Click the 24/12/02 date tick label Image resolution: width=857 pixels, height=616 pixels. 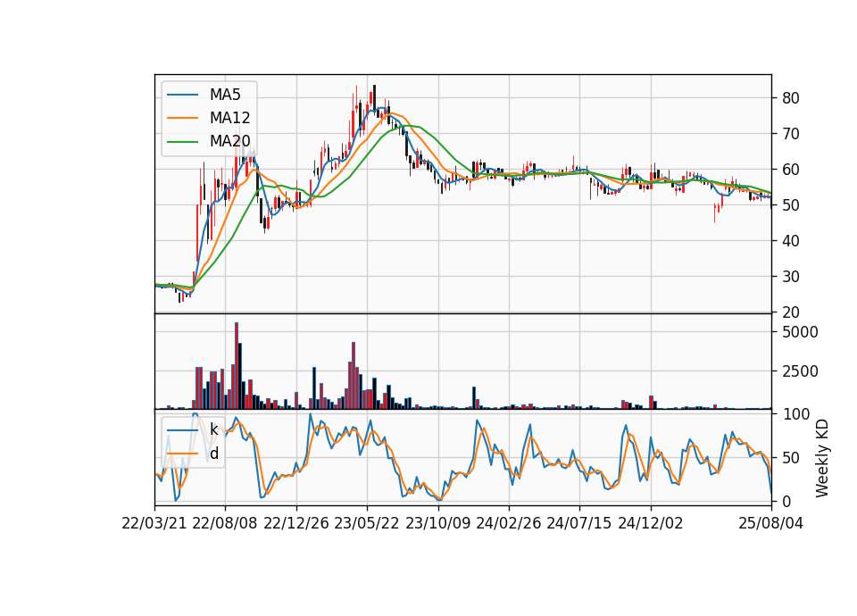click(651, 523)
